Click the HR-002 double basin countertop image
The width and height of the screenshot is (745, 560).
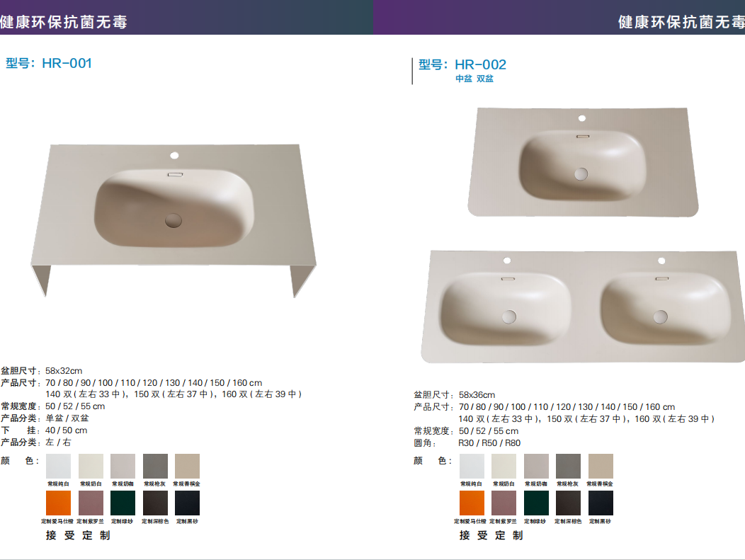(x=583, y=307)
